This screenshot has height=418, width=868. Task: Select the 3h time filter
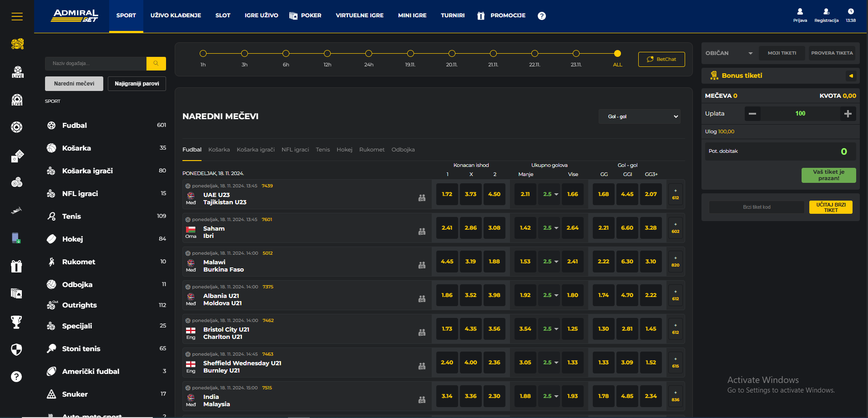click(244, 54)
